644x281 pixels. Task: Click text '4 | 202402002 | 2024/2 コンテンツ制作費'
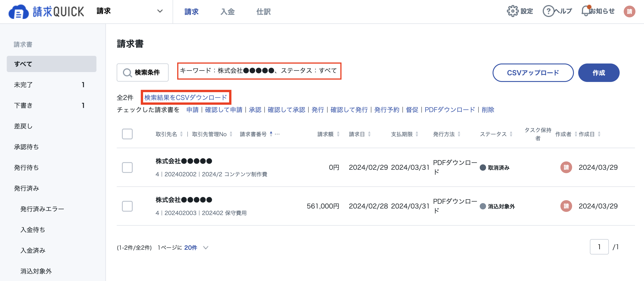point(211,174)
